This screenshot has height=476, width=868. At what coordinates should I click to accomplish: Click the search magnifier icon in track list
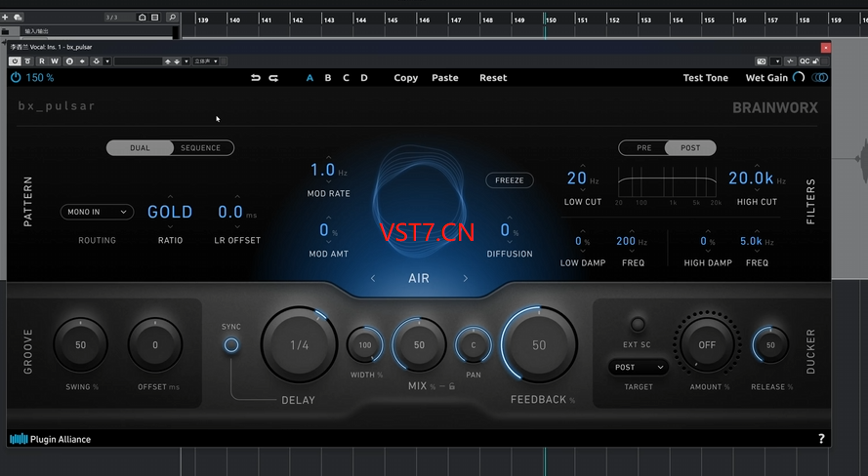coord(172,18)
